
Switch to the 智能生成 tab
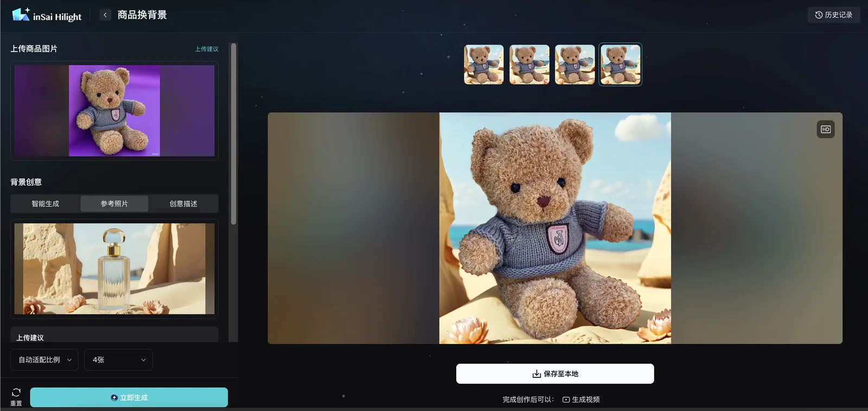[x=46, y=204]
